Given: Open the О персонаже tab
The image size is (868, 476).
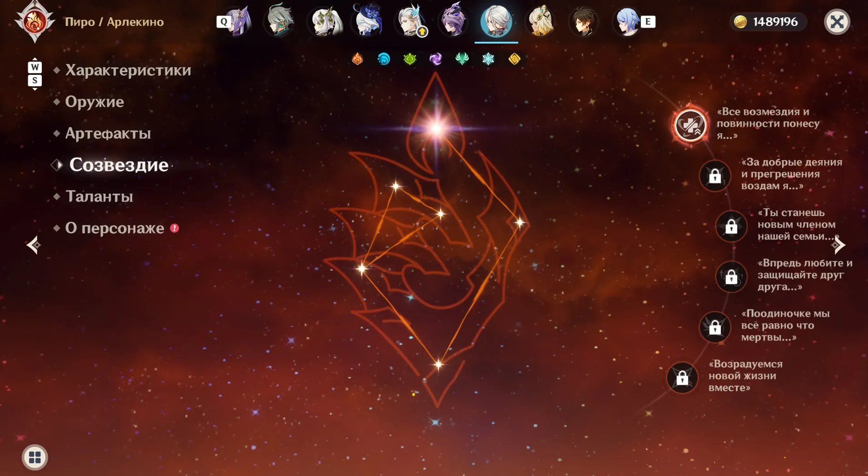Looking at the screenshot, I should pyautogui.click(x=114, y=228).
